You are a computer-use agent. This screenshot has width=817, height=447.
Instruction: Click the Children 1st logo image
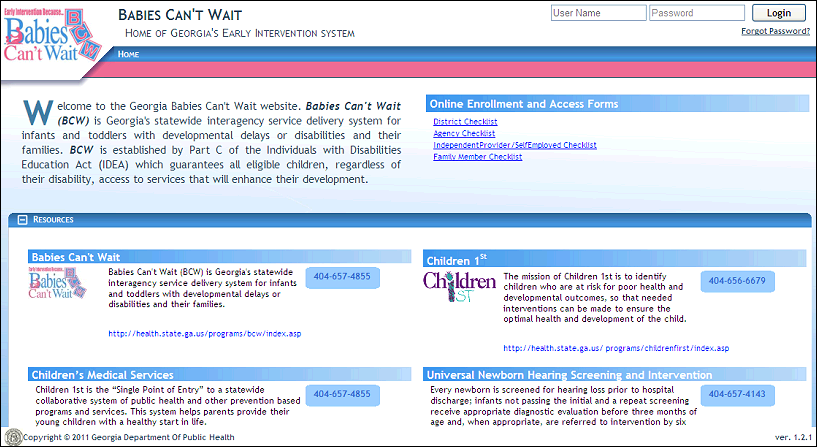coord(459,287)
